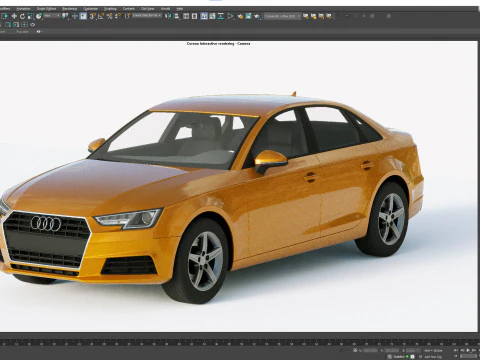Select the Move tool
The height and width of the screenshot is (360, 480).
(14, 16)
